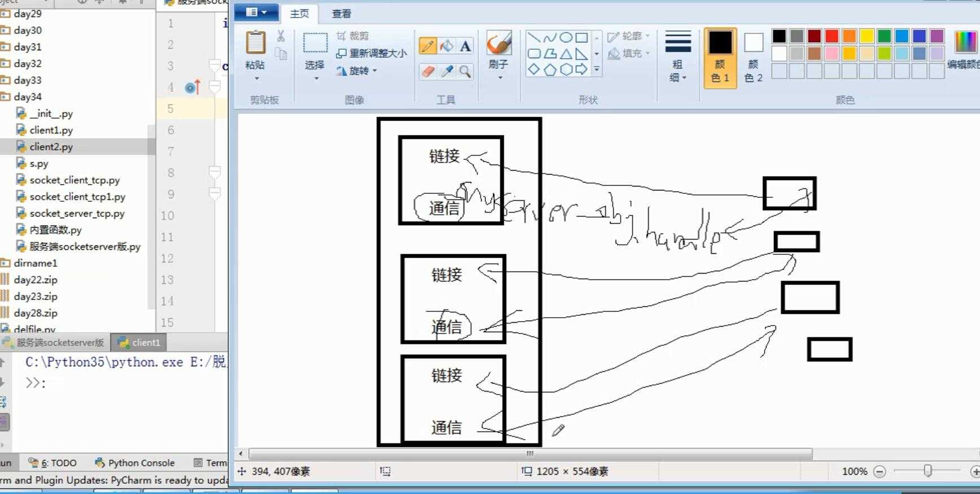Select the day34 folder in project tree

click(x=27, y=97)
